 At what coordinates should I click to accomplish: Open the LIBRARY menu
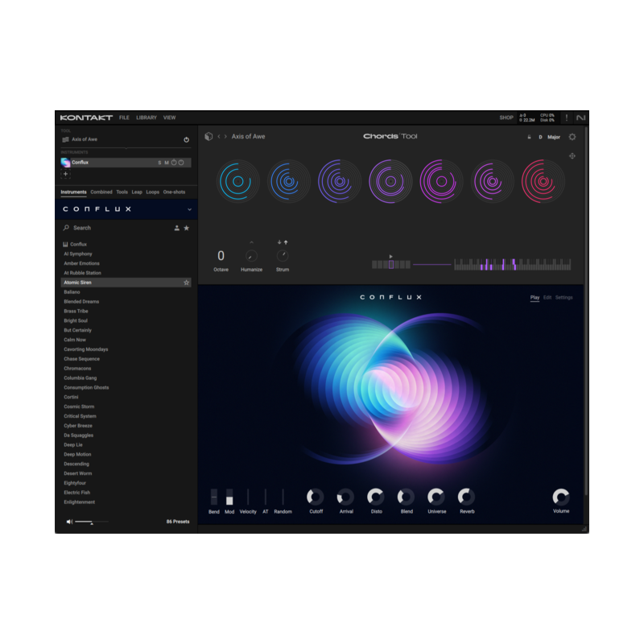coord(147,118)
